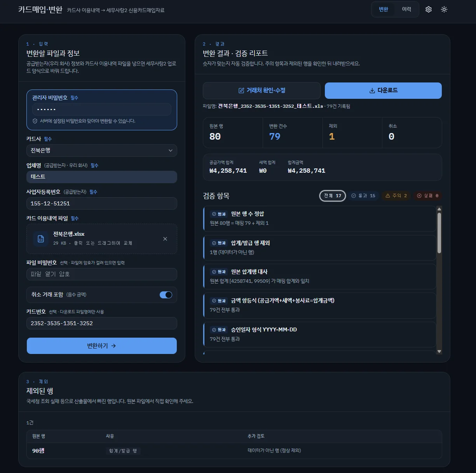Select the 승인일자 형식 YYYY-MM-DD check item

pos(319,335)
